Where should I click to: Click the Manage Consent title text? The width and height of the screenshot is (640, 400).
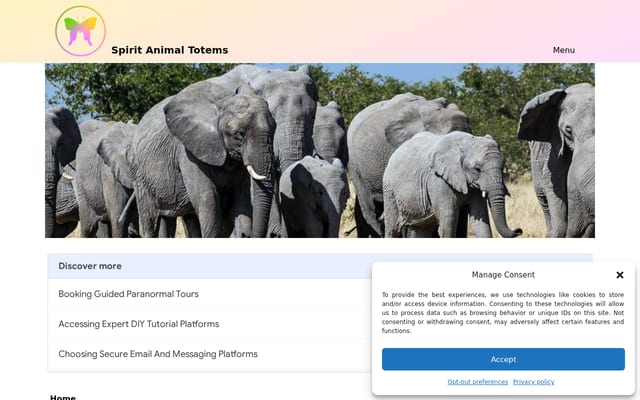503,275
